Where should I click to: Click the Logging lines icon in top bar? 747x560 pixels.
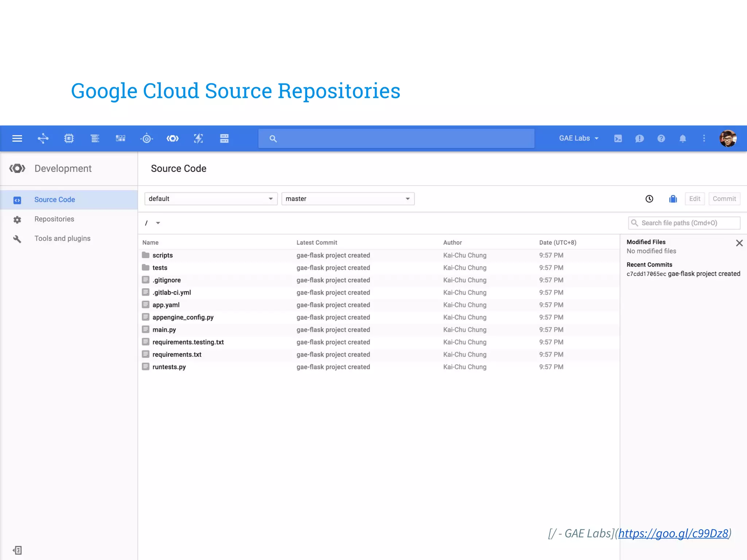pyautogui.click(x=95, y=139)
